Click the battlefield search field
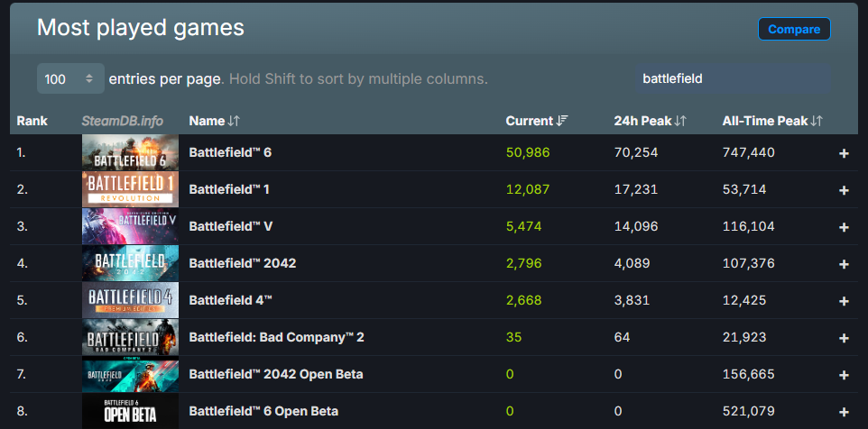Screen dimensions: 868x429 click(x=733, y=78)
